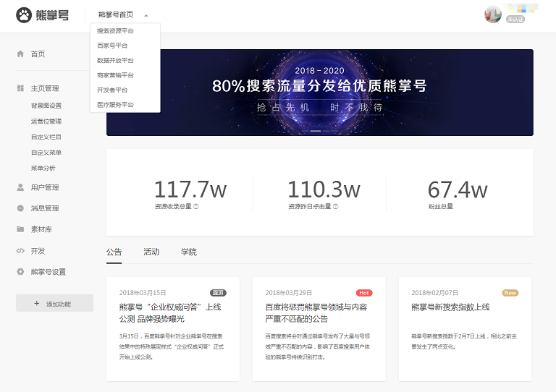556x392 pixels.
Task: Click the 资源收录总量 label
Action: pyautogui.click(x=173, y=206)
